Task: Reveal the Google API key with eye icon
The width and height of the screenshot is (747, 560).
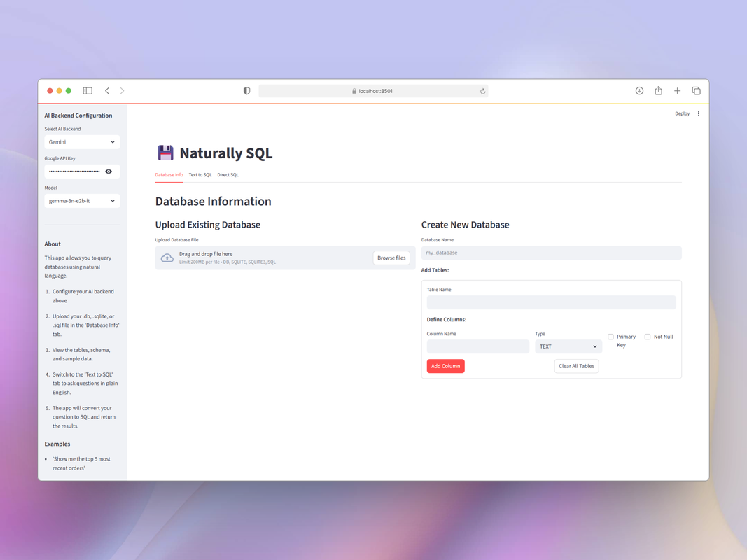Action: (x=109, y=171)
